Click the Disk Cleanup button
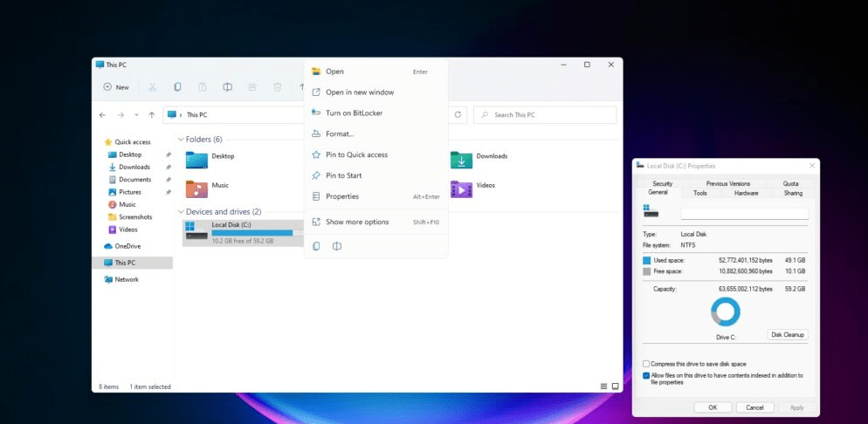 pos(788,335)
